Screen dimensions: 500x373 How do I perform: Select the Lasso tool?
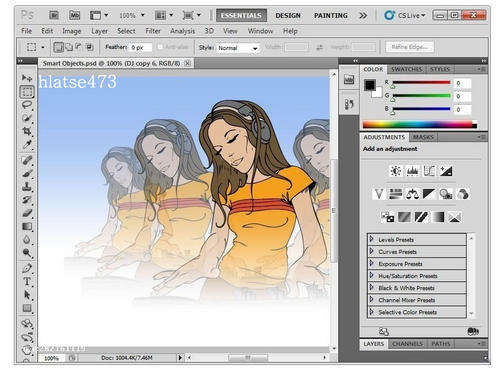coord(27,105)
